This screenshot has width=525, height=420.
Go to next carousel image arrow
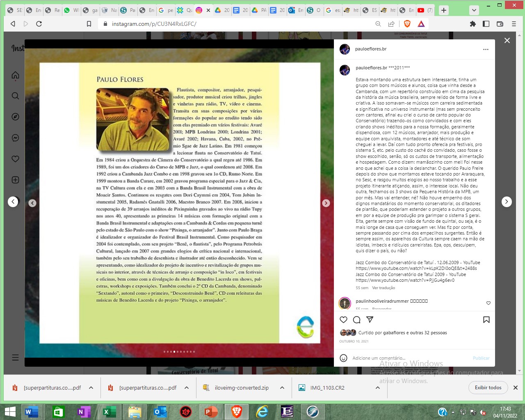pyautogui.click(x=326, y=203)
